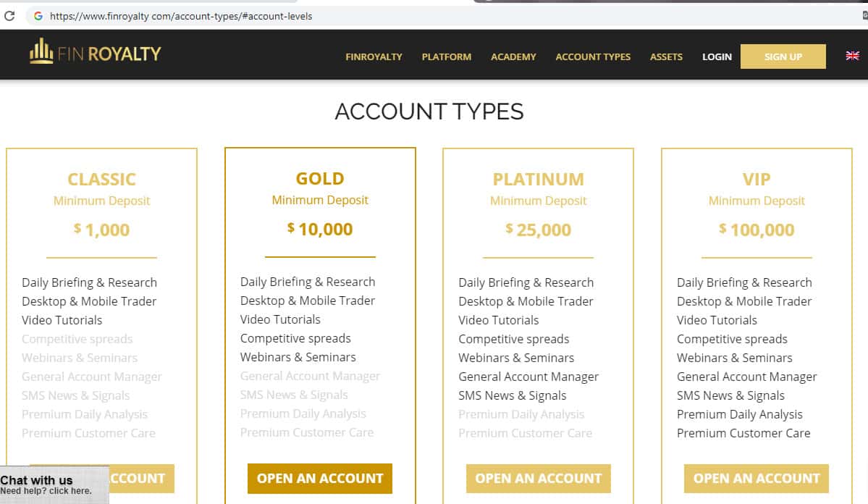This screenshot has width=868, height=504.
Task: Click the GOLD account card title
Action: click(320, 178)
